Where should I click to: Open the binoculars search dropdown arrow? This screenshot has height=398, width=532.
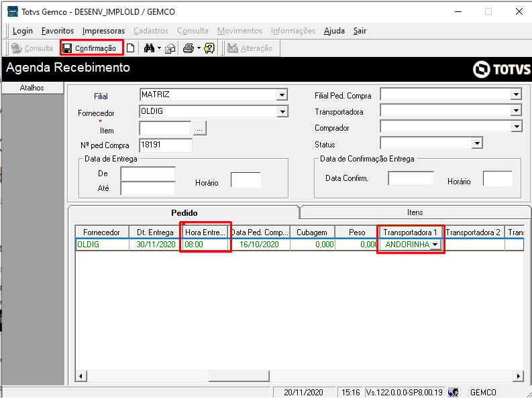pyautogui.click(x=159, y=48)
